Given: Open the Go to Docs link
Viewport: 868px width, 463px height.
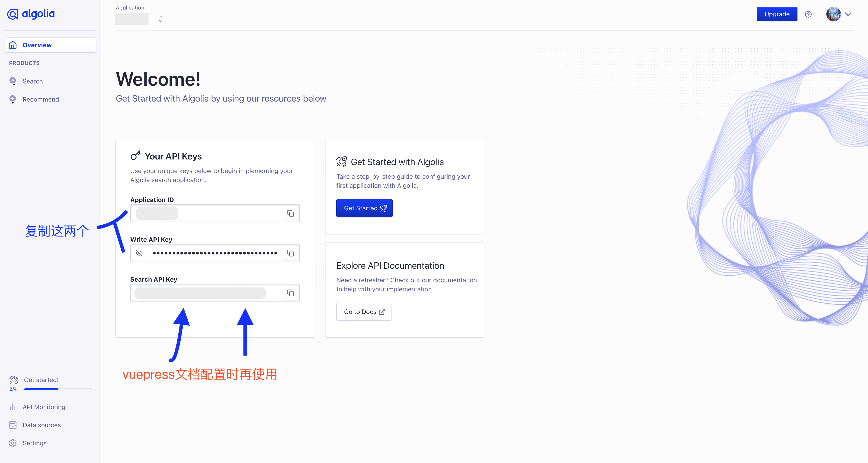Looking at the screenshot, I should pos(363,312).
